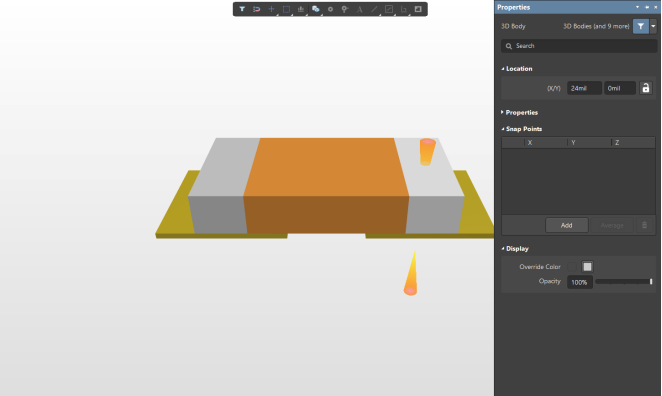
Task: Open the override color swatch
Action: pyautogui.click(x=587, y=266)
